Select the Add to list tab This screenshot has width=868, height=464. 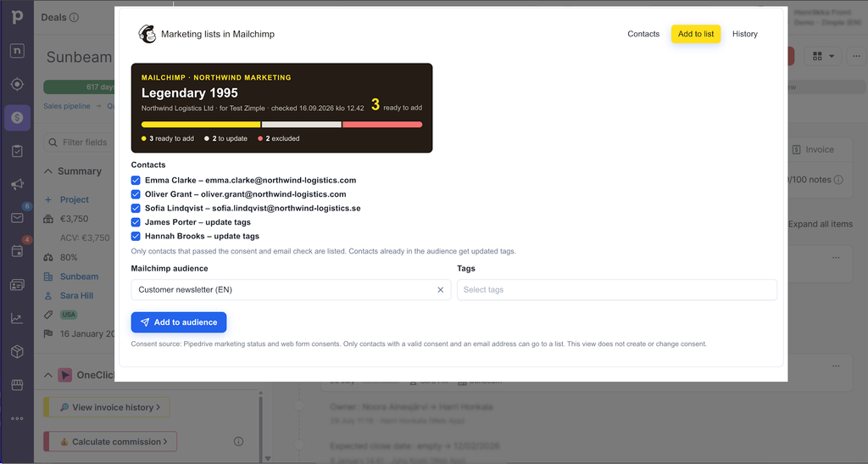click(x=696, y=34)
